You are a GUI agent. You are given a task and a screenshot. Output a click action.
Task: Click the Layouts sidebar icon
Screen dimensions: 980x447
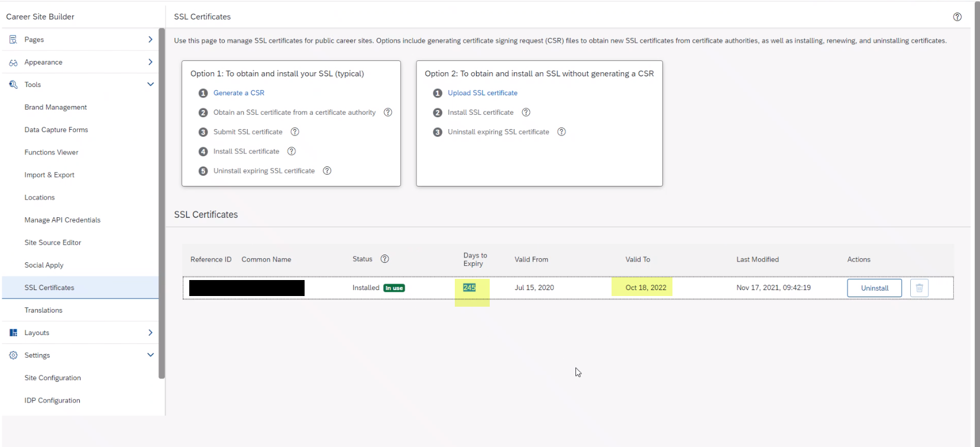click(x=13, y=333)
